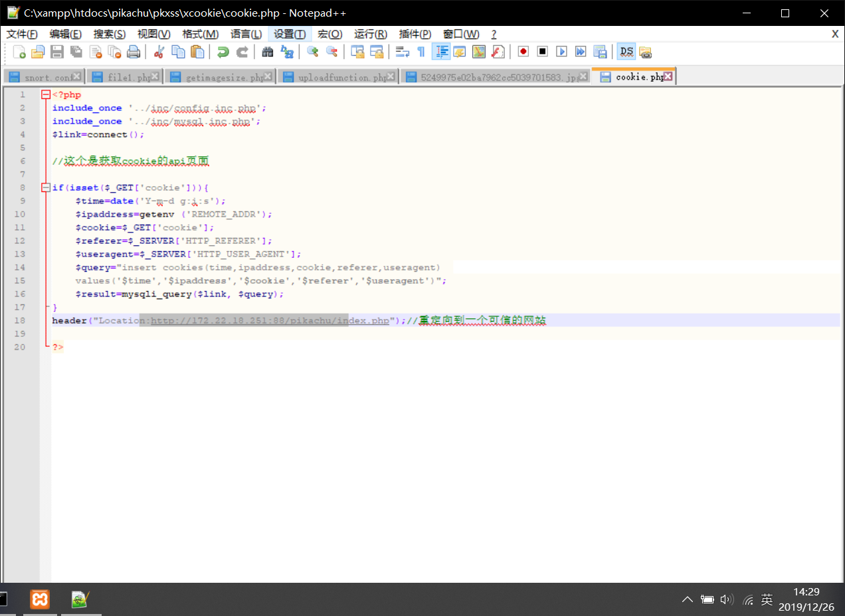Toggle word wrap in toolbar
Viewport: 845px width, 616px height.
(x=402, y=52)
